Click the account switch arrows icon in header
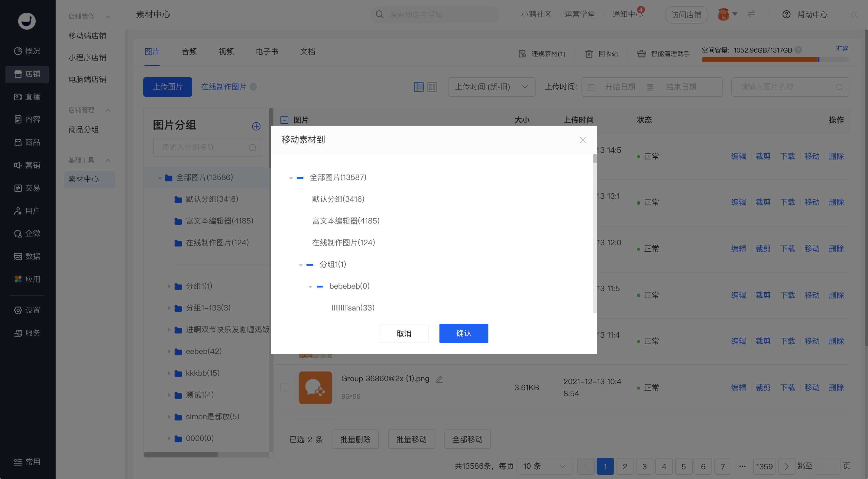Viewport: 868px width, 479px height. point(751,14)
